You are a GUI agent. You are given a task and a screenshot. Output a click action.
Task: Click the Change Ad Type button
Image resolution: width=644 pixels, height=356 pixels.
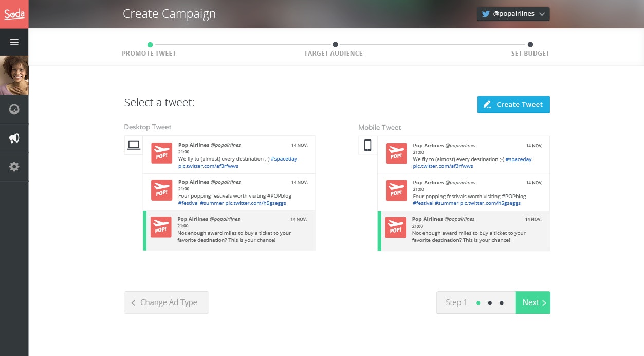pyautogui.click(x=167, y=302)
